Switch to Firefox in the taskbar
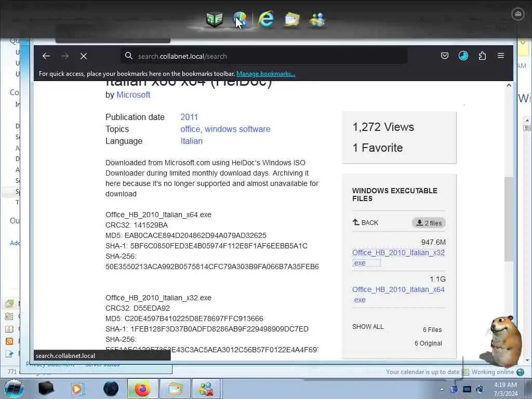This screenshot has height=399, width=532. pyautogui.click(x=142, y=389)
